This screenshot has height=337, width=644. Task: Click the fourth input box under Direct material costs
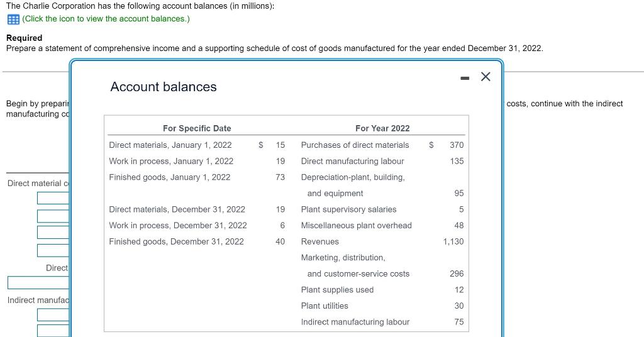53,250
